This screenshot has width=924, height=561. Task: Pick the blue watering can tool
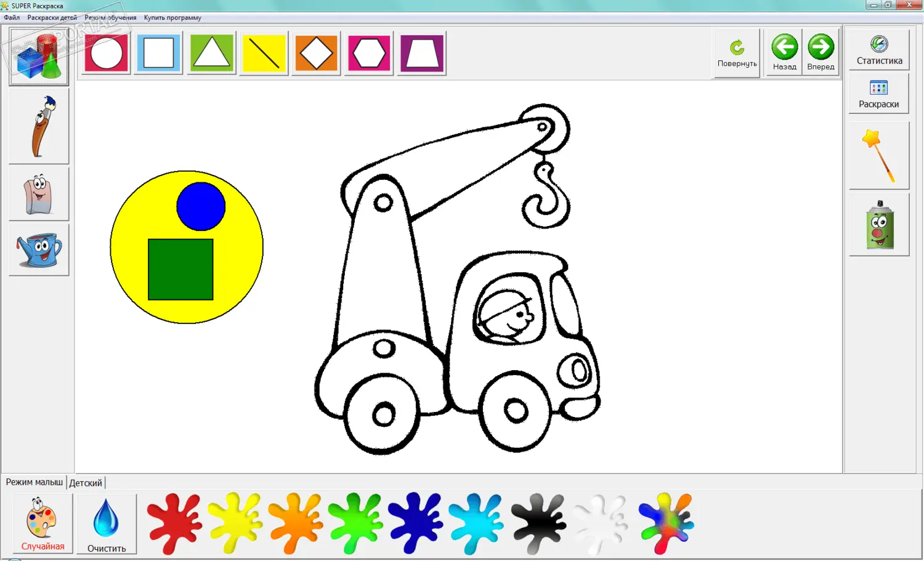(39, 249)
